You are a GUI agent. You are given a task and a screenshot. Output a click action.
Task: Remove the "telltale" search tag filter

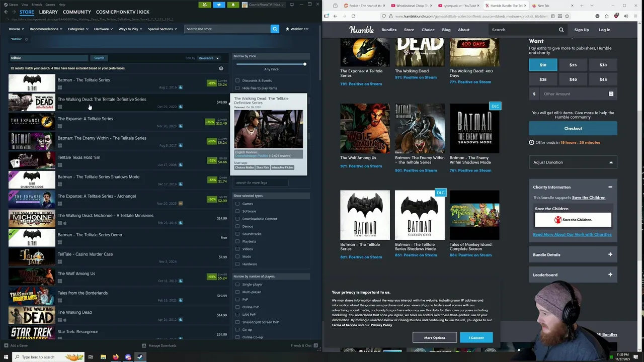(x=27, y=39)
